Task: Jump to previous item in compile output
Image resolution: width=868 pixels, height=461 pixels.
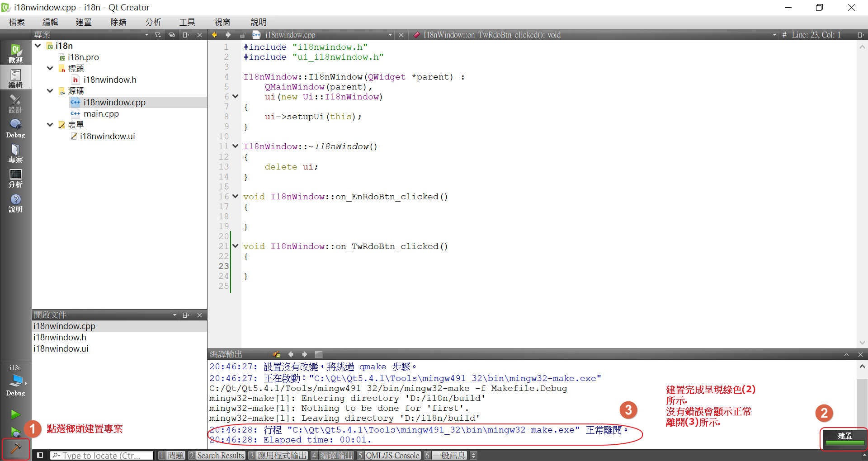Action: [291, 354]
